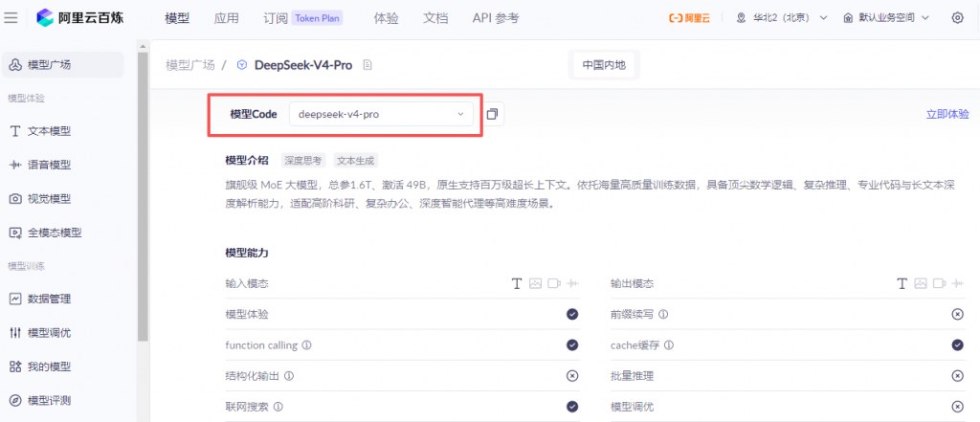Click the hamburger menu icon
Screen dimensions: 980x422
12,17
